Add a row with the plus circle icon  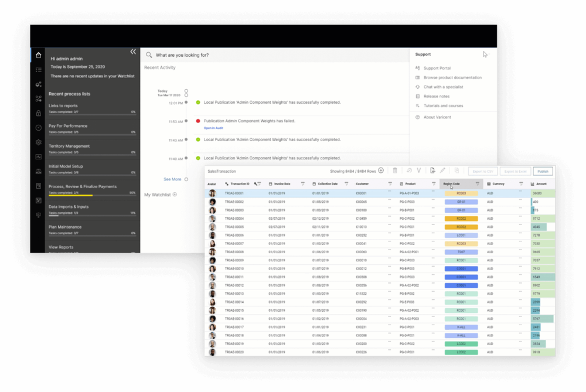381,171
